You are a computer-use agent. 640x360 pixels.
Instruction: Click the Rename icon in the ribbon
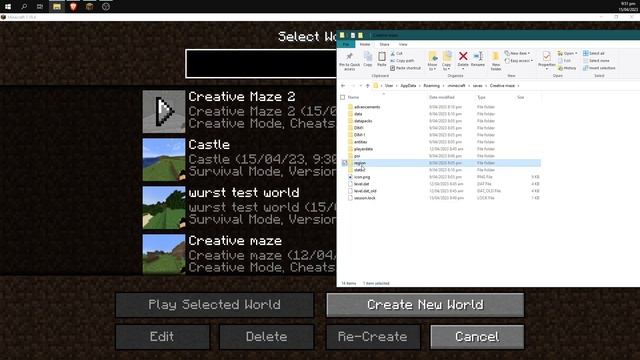coord(478,59)
